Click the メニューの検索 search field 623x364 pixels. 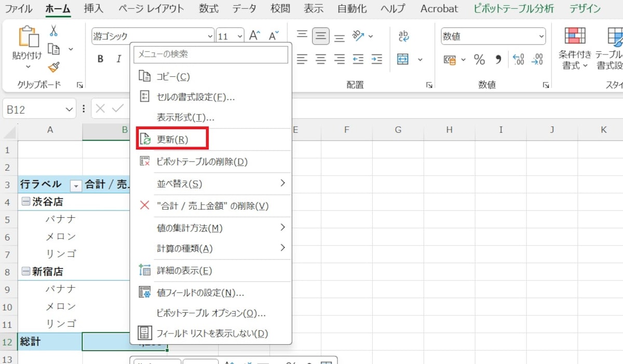click(x=210, y=54)
